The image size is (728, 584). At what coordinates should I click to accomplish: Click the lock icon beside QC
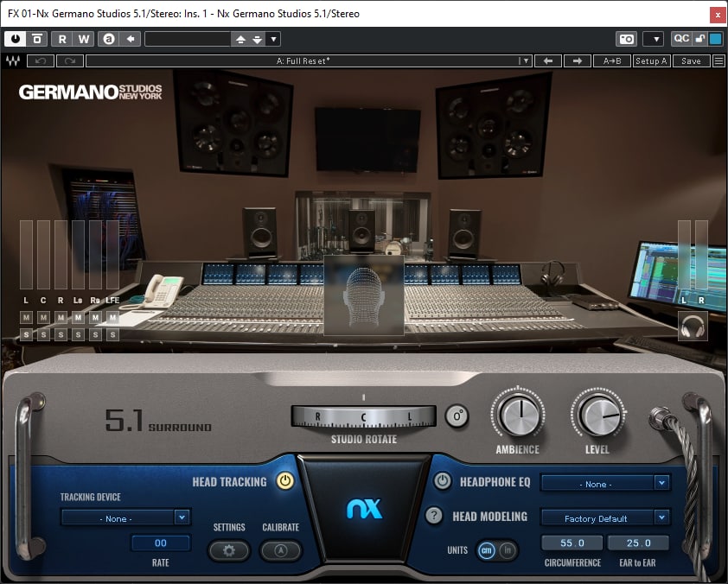tap(699, 39)
